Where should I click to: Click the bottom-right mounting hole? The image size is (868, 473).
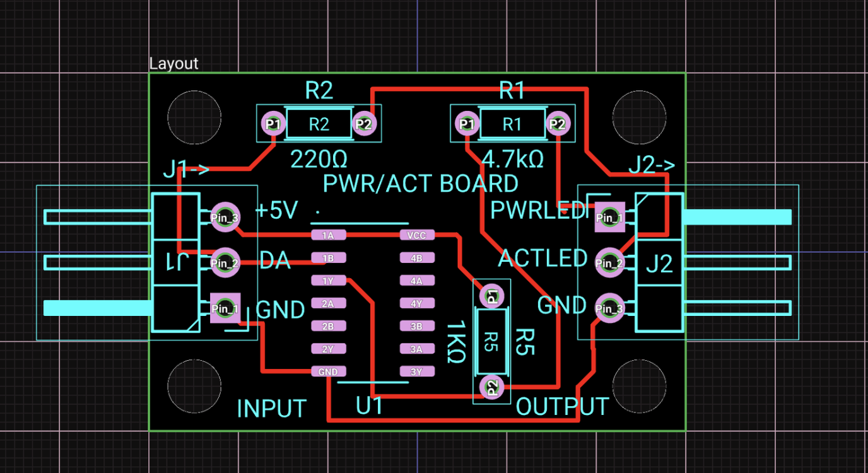639,385
